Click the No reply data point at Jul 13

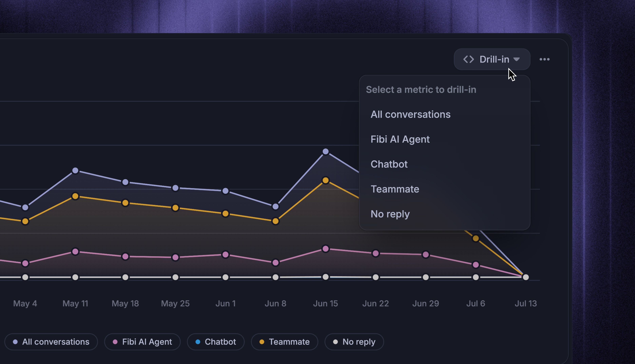click(526, 277)
